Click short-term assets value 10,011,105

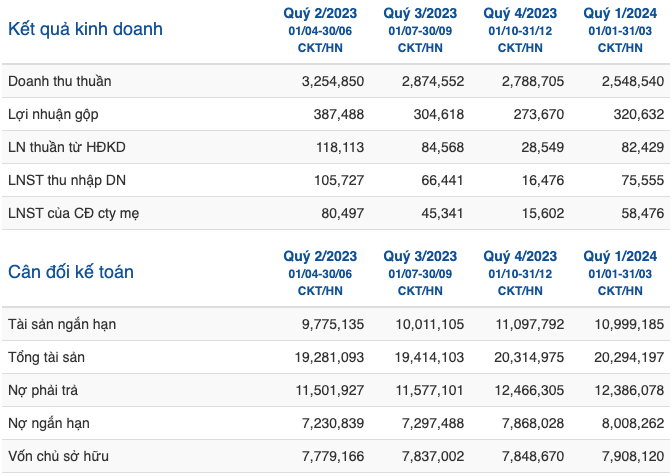coord(429,324)
